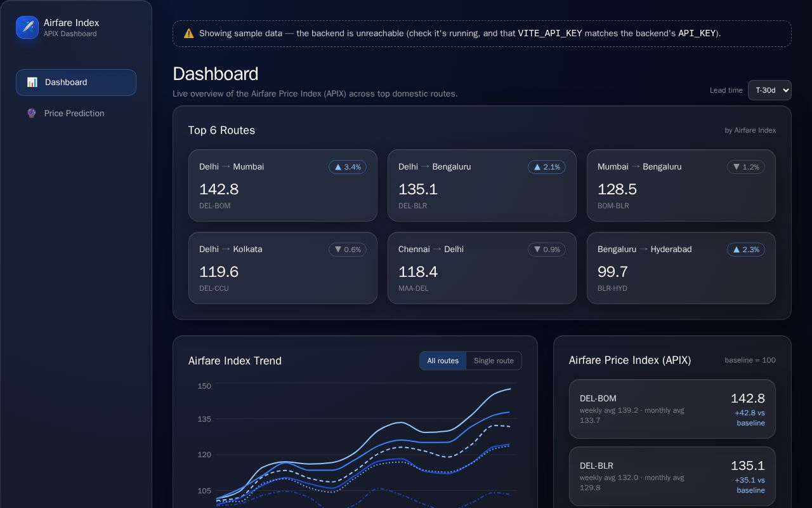Image resolution: width=812 pixels, height=508 pixels.
Task: Click the 3.4% up-change badge
Action: point(348,167)
